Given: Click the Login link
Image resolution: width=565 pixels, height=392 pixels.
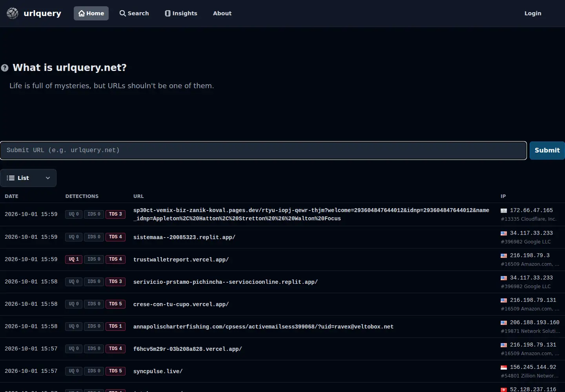Looking at the screenshot, I should click(533, 13).
